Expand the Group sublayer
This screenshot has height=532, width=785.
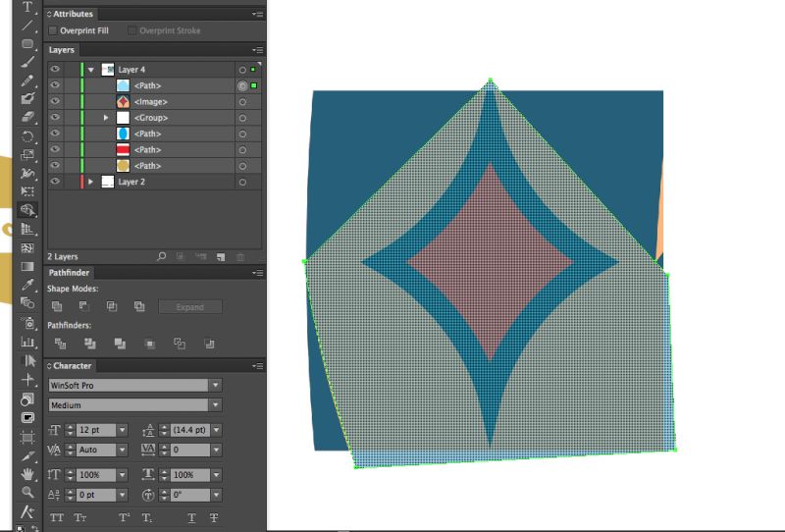(106, 118)
